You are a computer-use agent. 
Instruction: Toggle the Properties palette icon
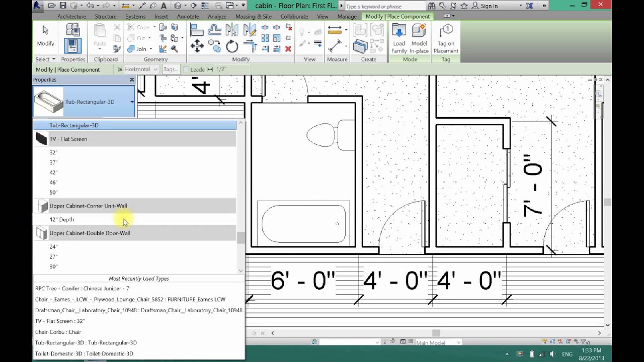(x=72, y=46)
